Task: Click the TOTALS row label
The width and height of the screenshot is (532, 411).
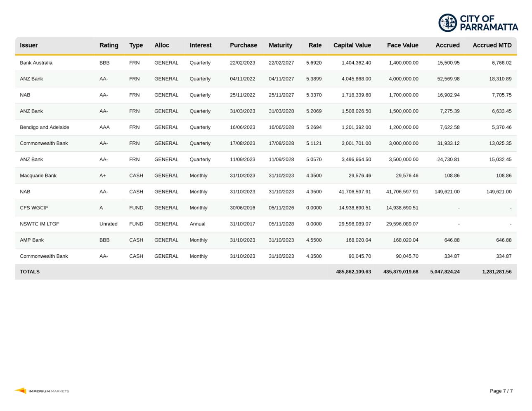Action: tap(30, 272)
